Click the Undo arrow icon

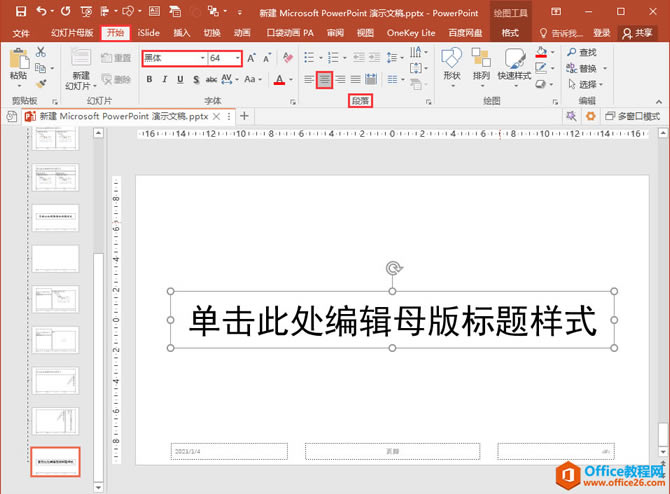tap(41, 12)
